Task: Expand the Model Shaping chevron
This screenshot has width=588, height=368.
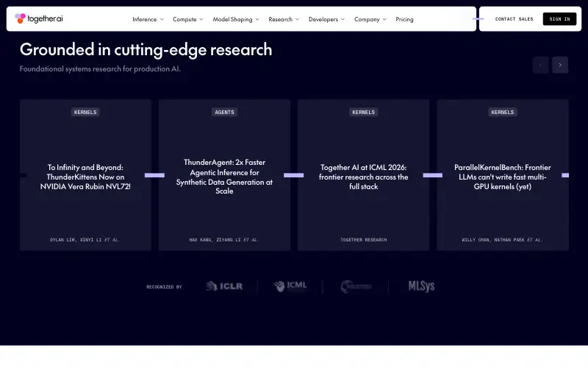Action: pos(257,19)
